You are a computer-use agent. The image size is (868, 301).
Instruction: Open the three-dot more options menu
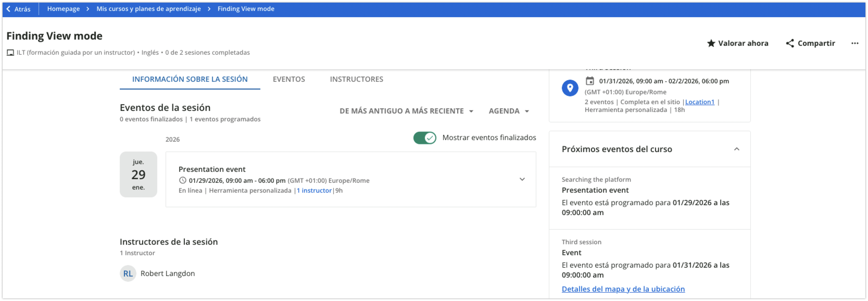854,43
